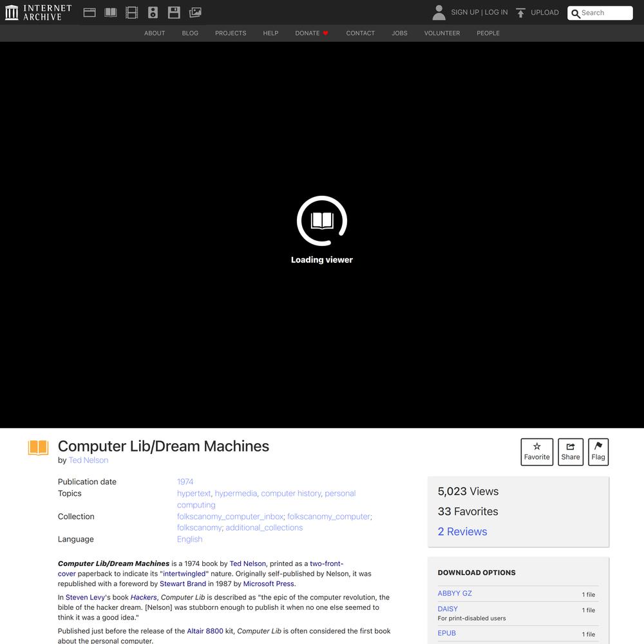Click the 33 Favorites text

468,511
